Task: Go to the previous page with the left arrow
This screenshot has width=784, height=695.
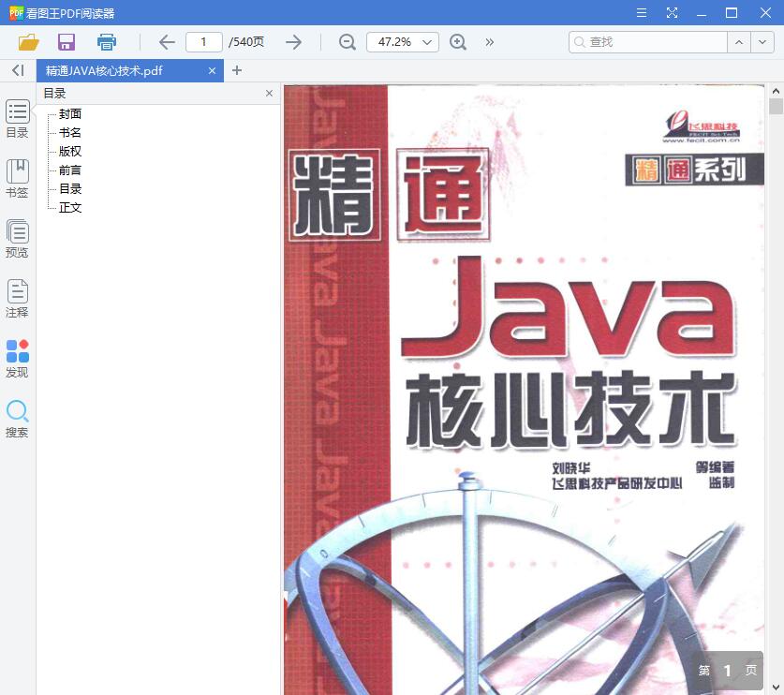Action: [167, 42]
